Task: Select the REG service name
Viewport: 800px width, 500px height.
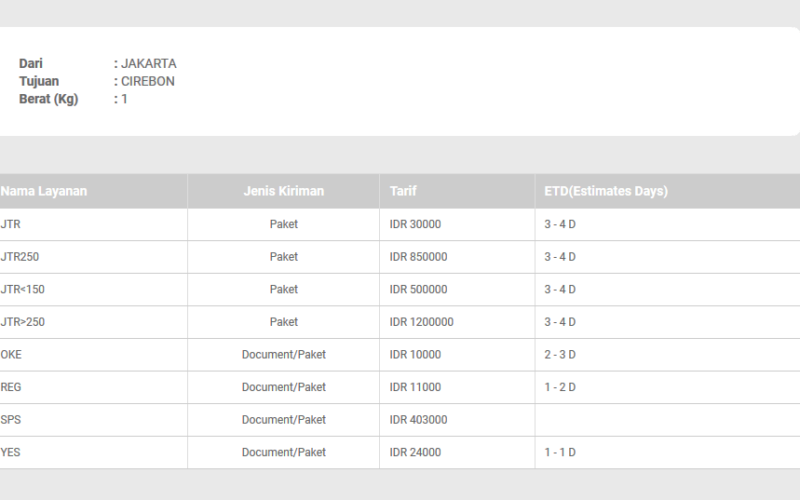Action: click(x=11, y=387)
